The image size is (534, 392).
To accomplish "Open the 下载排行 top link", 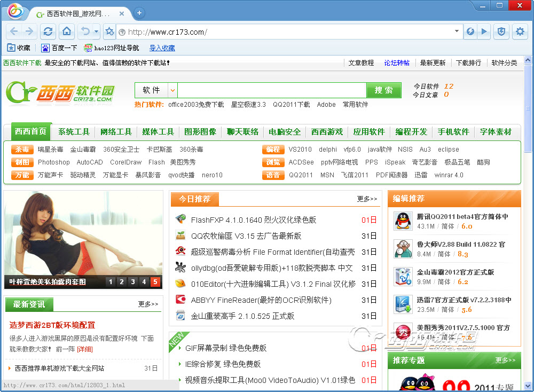I will coord(468,62).
